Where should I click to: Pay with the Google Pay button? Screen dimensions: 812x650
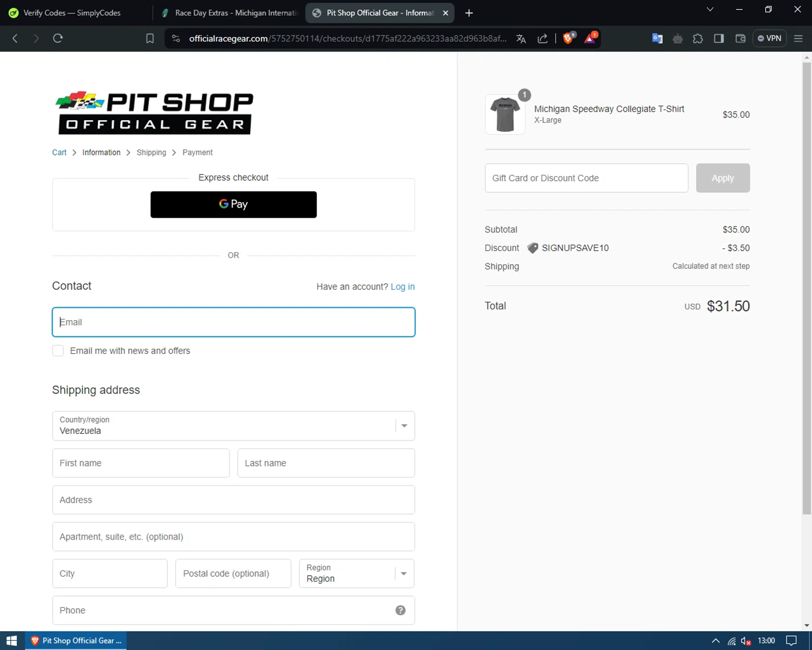point(233,205)
